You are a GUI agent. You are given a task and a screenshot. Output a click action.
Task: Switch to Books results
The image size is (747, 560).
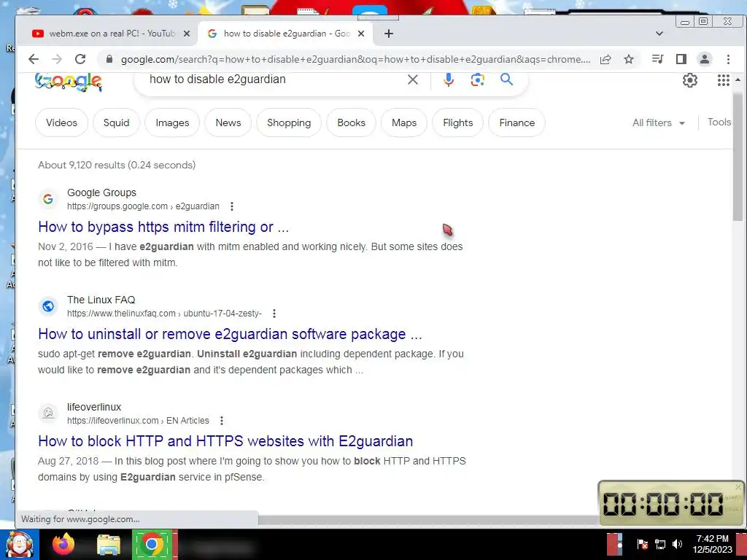click(351, 122)
